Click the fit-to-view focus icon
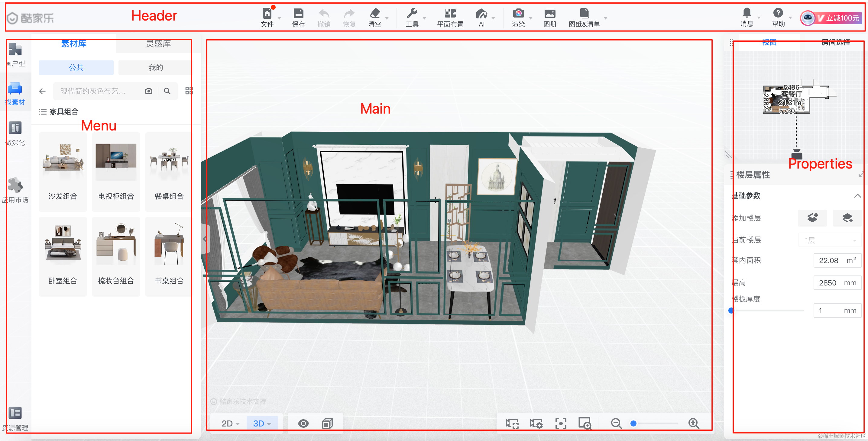 tap(561, 423)
